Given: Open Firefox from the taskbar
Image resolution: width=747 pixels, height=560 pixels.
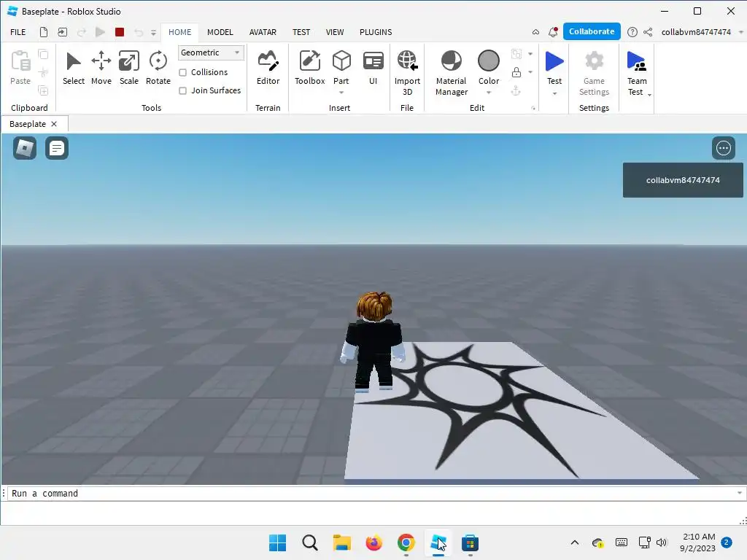Looking at the screenshot, I should click(374, 542).
